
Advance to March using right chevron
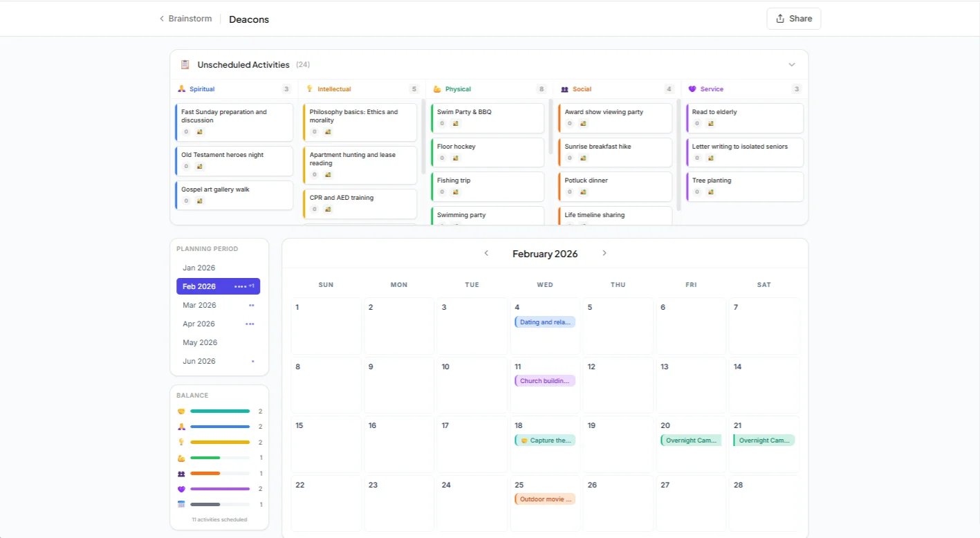pos(604,253)
